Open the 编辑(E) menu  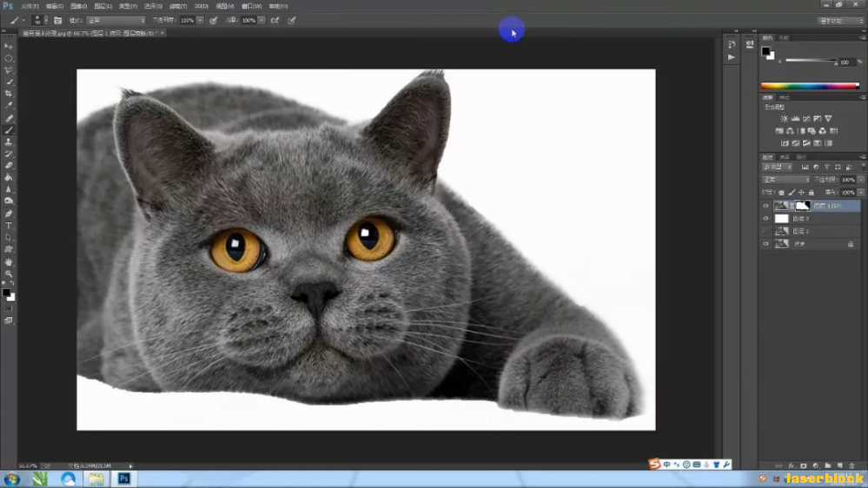(54, 6)
